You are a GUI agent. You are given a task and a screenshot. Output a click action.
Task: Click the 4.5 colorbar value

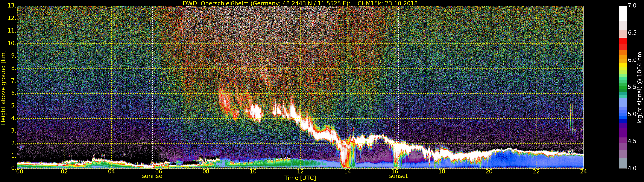[x=632, y=141]
